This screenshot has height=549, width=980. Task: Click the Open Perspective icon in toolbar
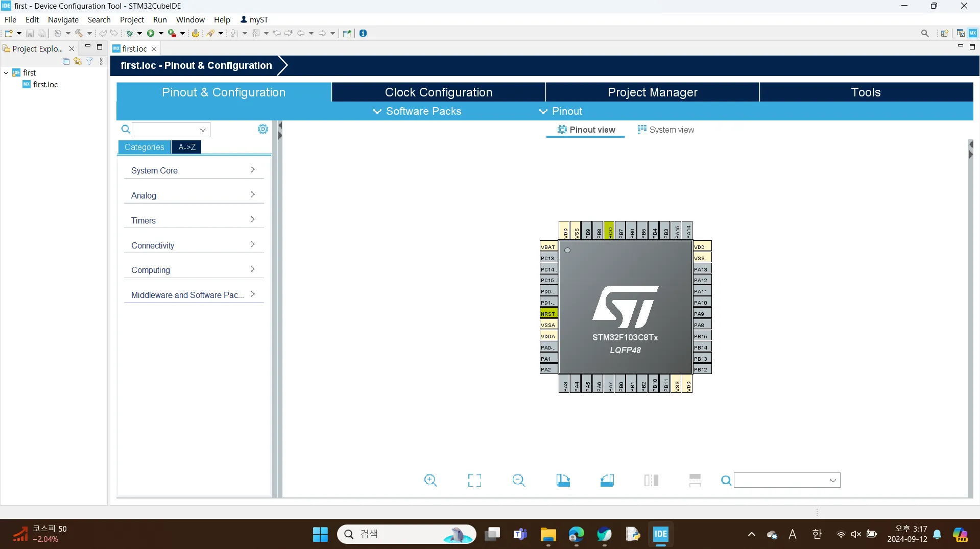click(944, 34)
